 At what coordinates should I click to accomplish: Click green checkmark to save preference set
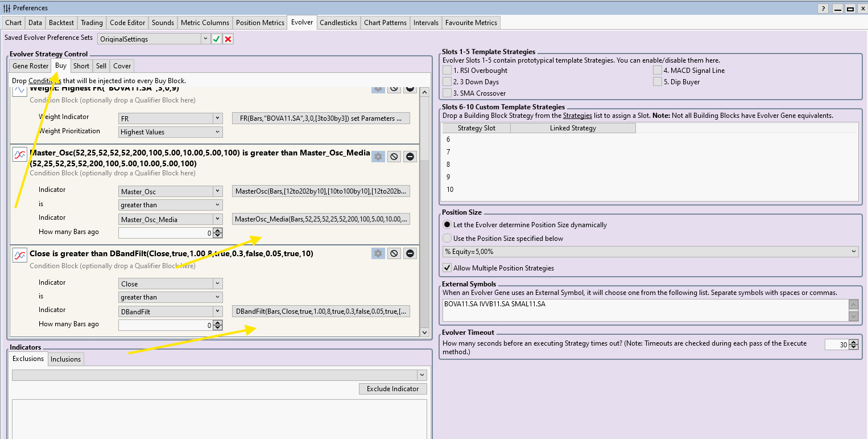pos(216,39)
